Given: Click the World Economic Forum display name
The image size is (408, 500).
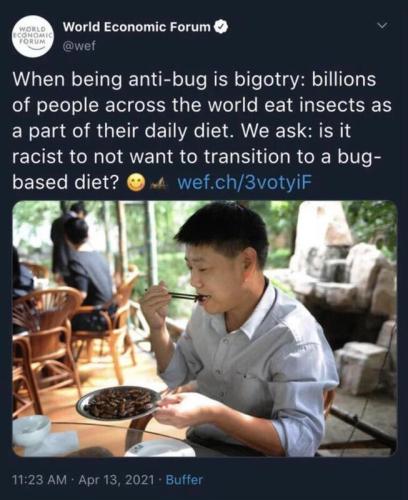Looking at the screenshot, I should pyautogui.click(x=137, y=27).
